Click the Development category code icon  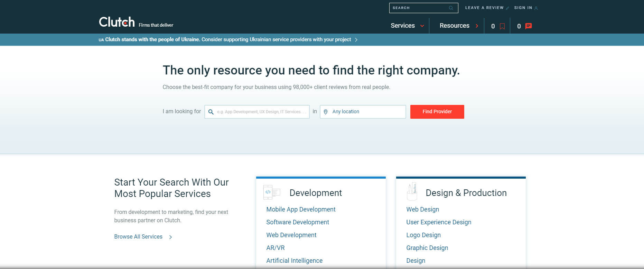pyautogui.click(x=272, y=192)
